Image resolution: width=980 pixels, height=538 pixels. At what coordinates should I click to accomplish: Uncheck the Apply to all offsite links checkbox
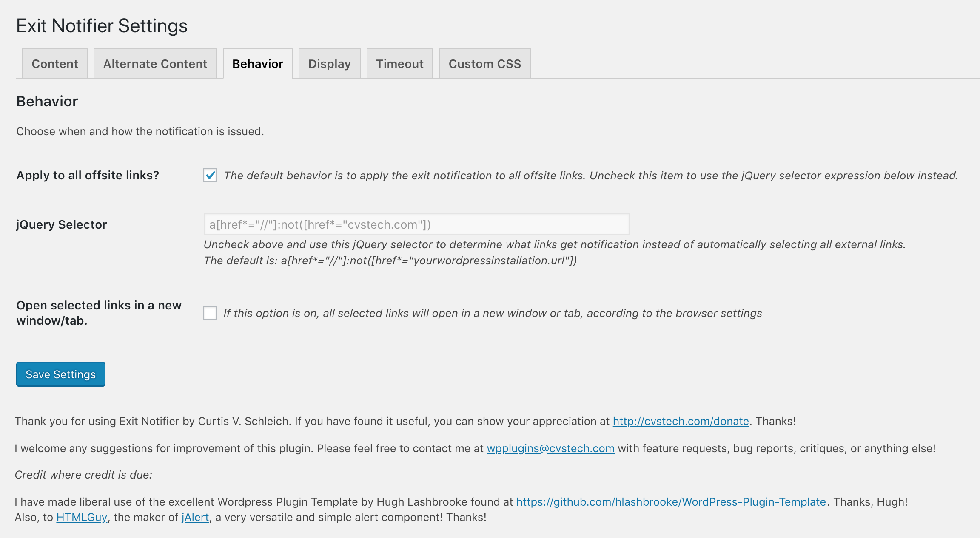[x=210, y=175]
